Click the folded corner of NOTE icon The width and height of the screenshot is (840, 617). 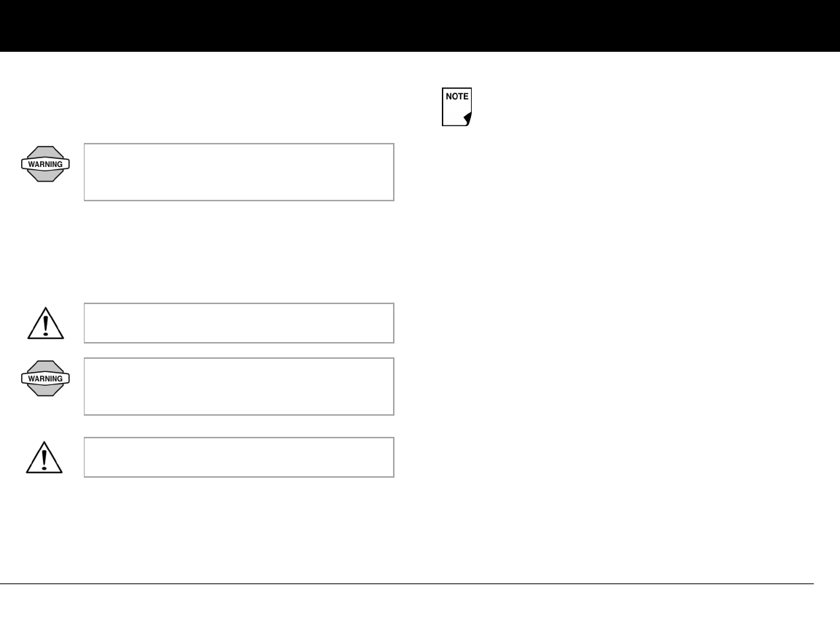[467, 119]
